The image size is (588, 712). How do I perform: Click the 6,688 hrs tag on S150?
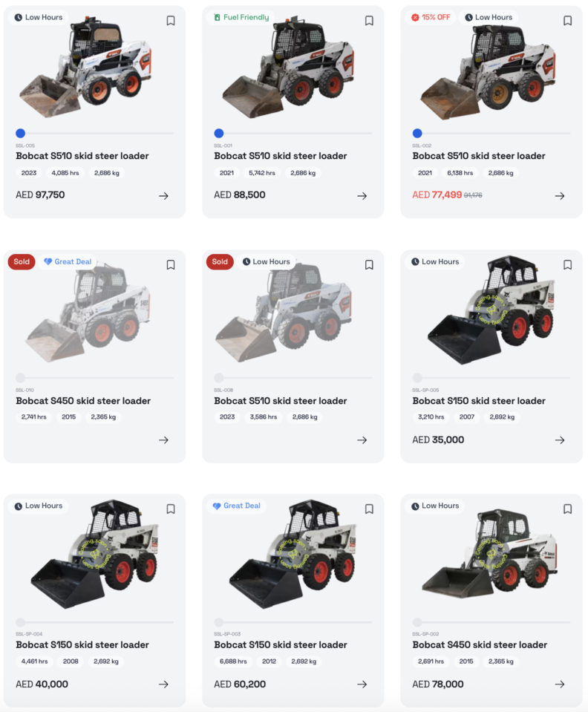(x=233, y=662)
